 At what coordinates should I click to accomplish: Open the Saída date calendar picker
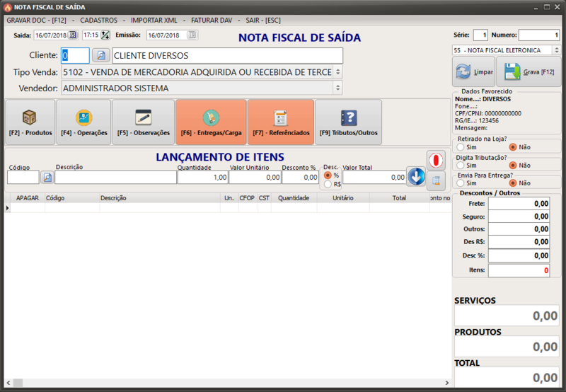click(x=73, y=35)
